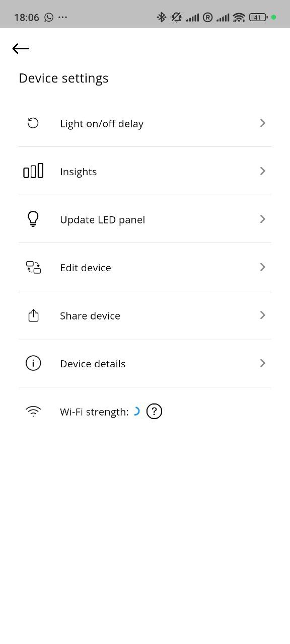Click the Share device upload icon
This screenshot has width=290, height=644.
pos(33,315)
